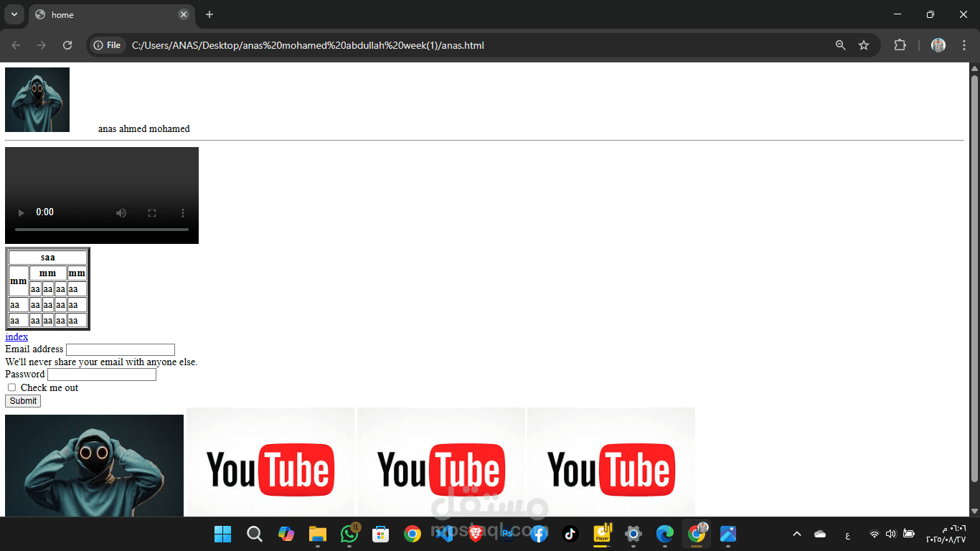980x551 pixels.
Task: Follow the "index" link
Action: click(17, 336)
